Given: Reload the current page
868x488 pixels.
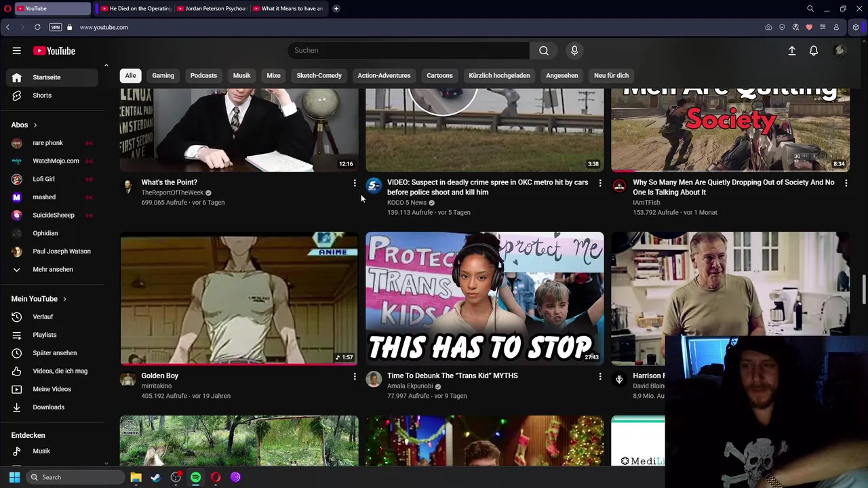Looking at the screenshot, I should pyautogui.click(x=37, y=27).
